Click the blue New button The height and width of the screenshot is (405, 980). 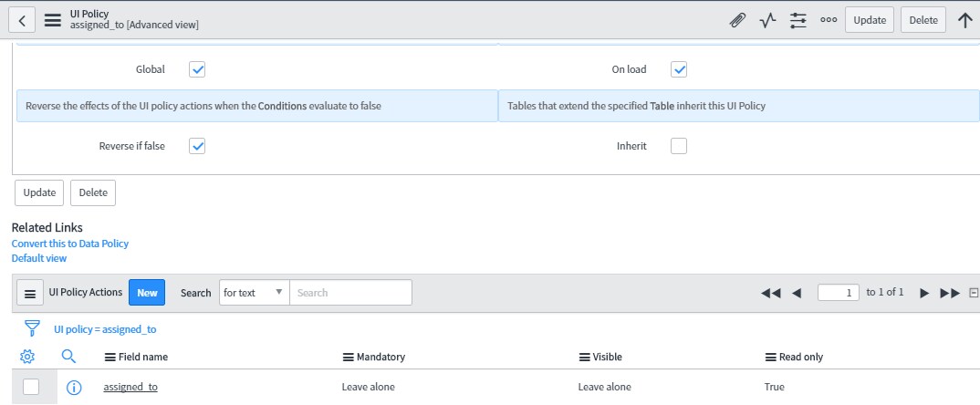click(147, 293)
